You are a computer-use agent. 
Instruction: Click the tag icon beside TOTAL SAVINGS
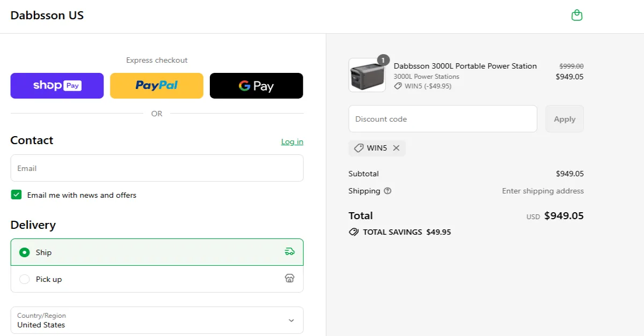[x=354, y=232]
